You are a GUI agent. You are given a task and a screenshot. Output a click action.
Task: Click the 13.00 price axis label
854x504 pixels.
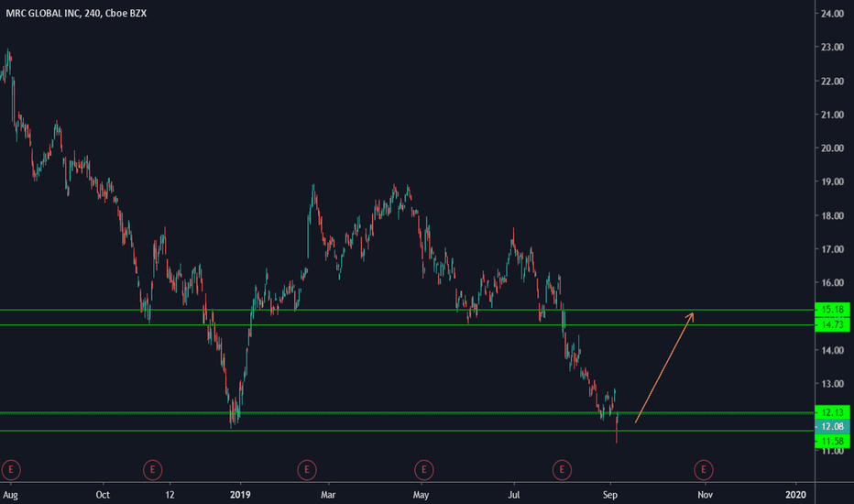point(832,384)
